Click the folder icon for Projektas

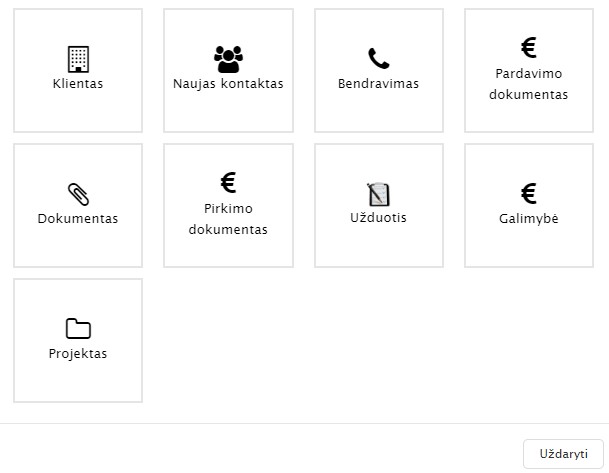tap(78, 329)
